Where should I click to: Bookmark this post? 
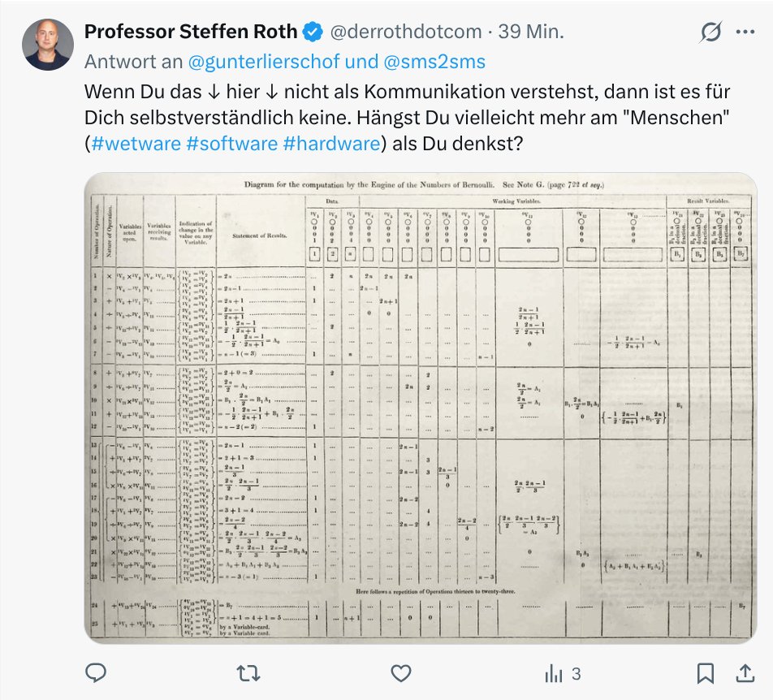point(705,672)
